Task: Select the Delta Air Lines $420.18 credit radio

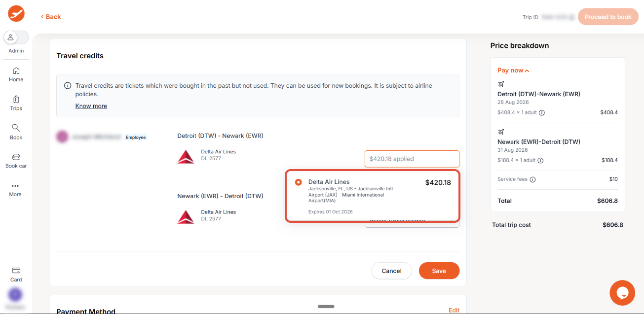Action: (299, 182)
